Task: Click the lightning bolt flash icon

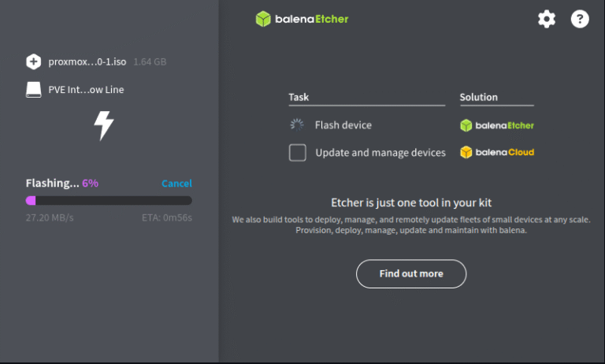Action: point(104,126)
